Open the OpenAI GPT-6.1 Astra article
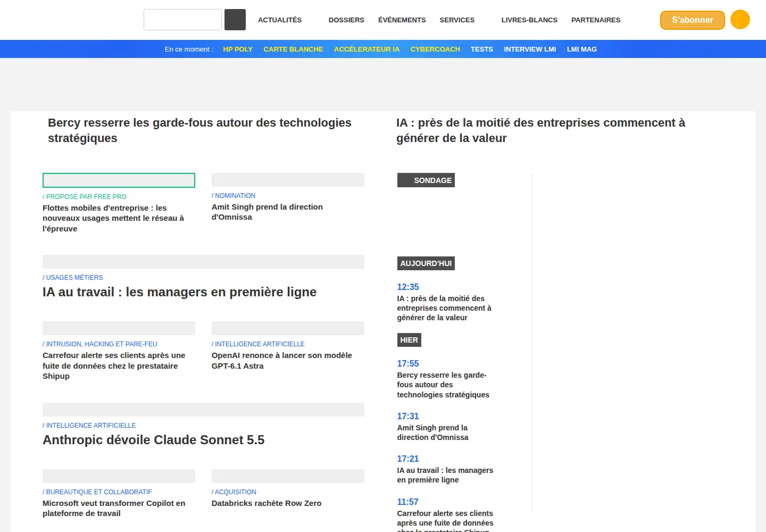 282,361
